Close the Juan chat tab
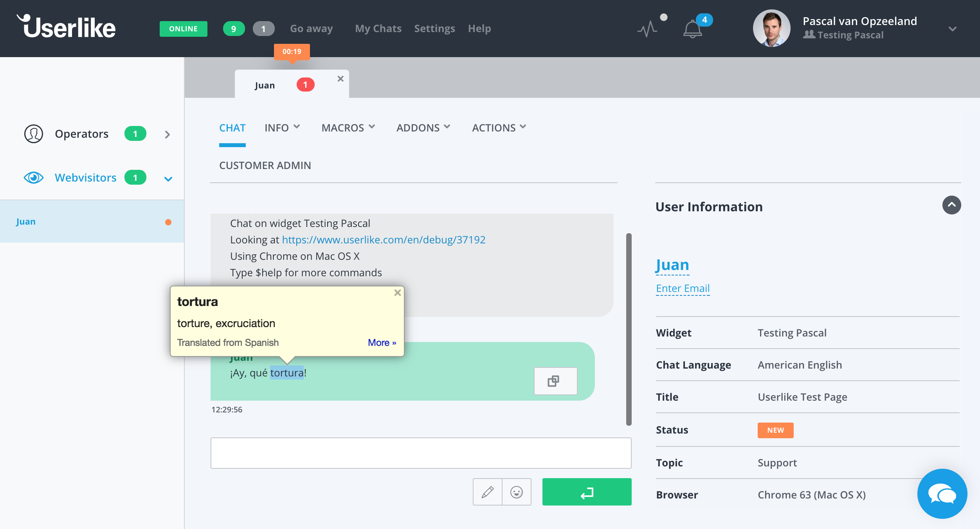The image size is (980, 529). 340,79
